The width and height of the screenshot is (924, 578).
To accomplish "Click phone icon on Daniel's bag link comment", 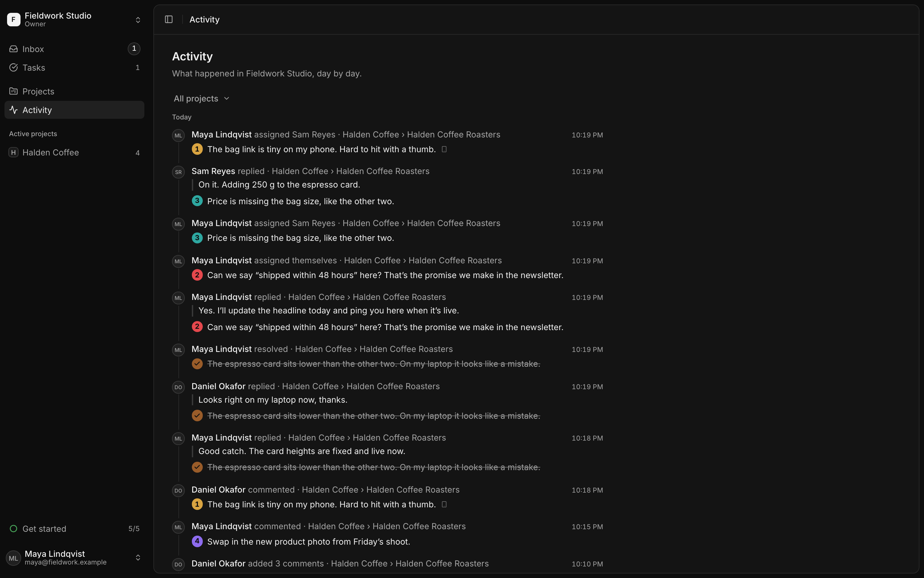I will (x=444, y=504).
